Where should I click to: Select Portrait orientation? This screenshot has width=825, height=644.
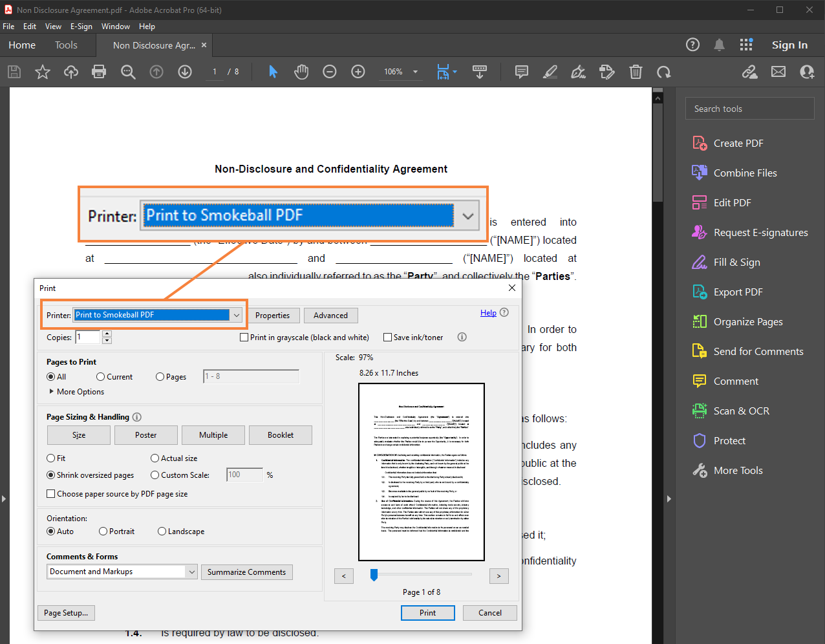click(x=103, y=531)
